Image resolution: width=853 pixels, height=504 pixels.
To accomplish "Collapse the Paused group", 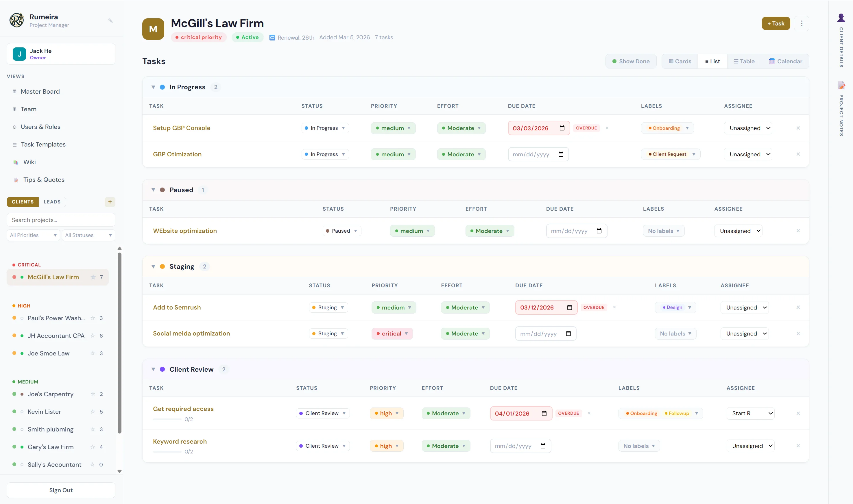I will click(x=153, y=190).
